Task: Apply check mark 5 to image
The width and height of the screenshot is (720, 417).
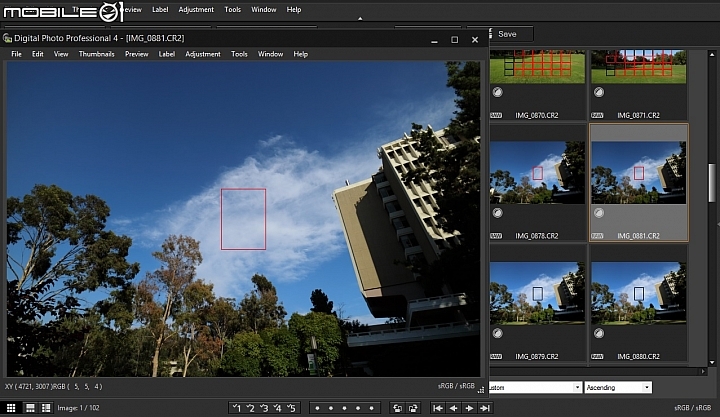Action: point(291,408)
